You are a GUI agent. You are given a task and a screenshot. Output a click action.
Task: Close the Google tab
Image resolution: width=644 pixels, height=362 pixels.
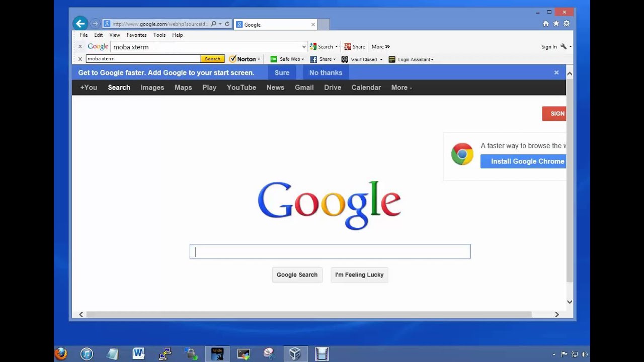313,24
